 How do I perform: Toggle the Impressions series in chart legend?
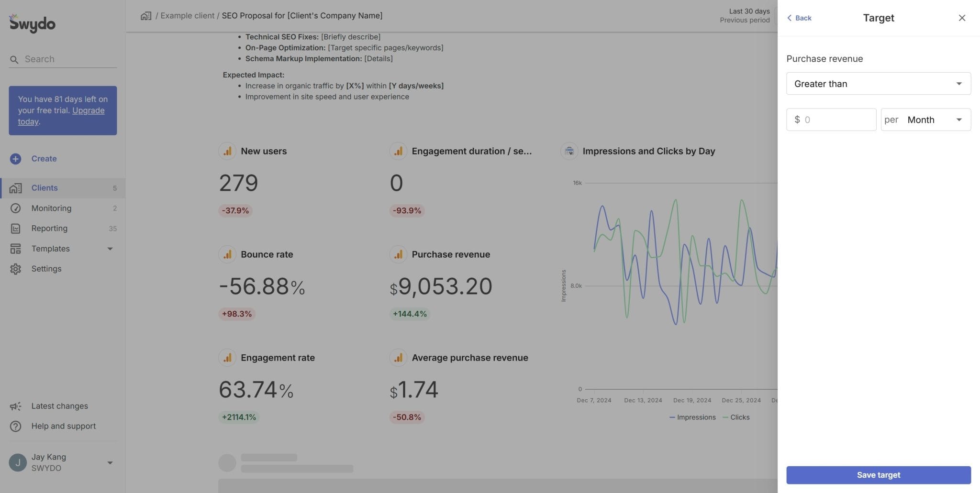click(x=692, y=417)
